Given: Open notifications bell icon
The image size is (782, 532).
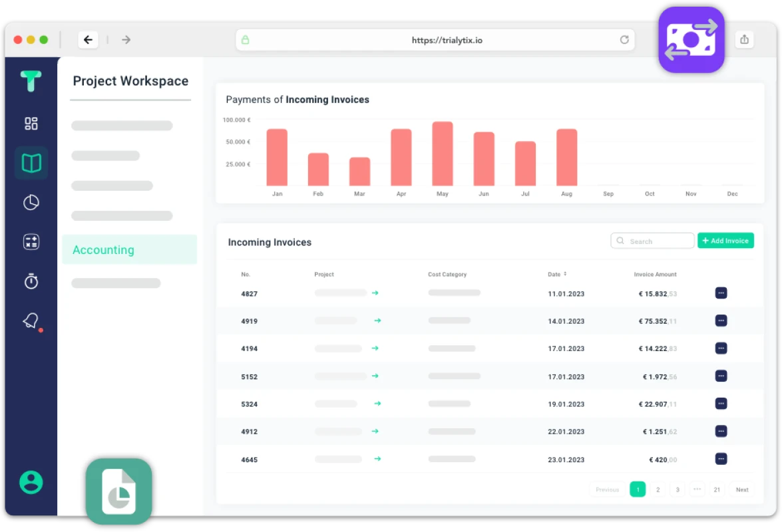Looking at the screenshot, I should tap(31, 321).
